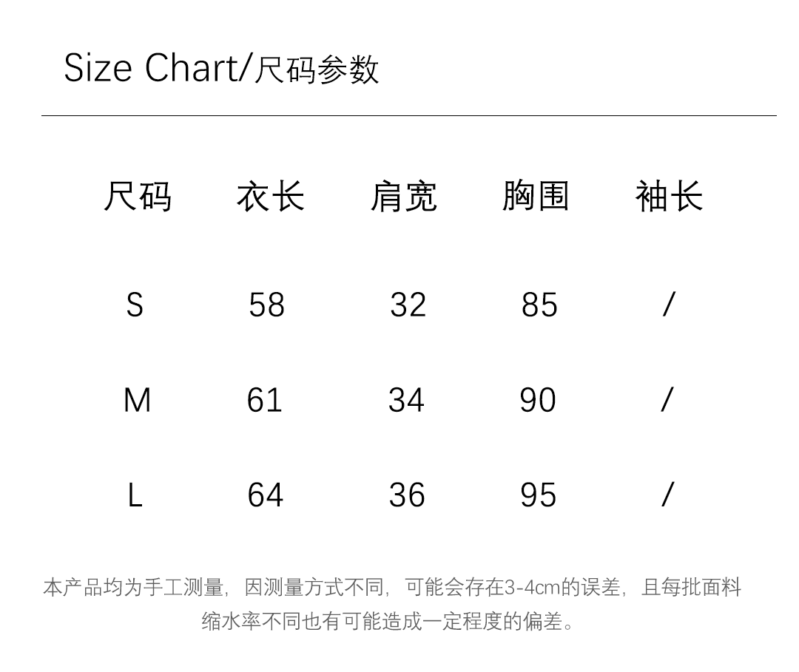
Task: Click the S size row label
Action: pyautogui.click(x=135, y=305)
